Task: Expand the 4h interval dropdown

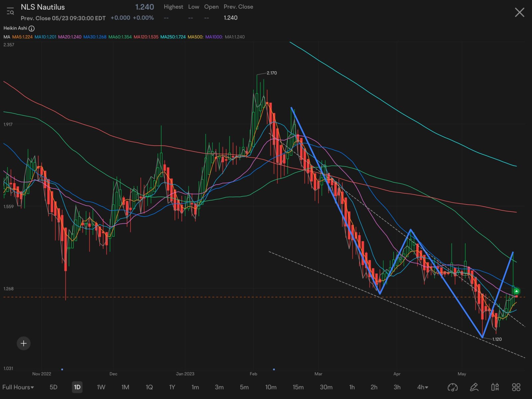Action: click(x=423, y=387)
